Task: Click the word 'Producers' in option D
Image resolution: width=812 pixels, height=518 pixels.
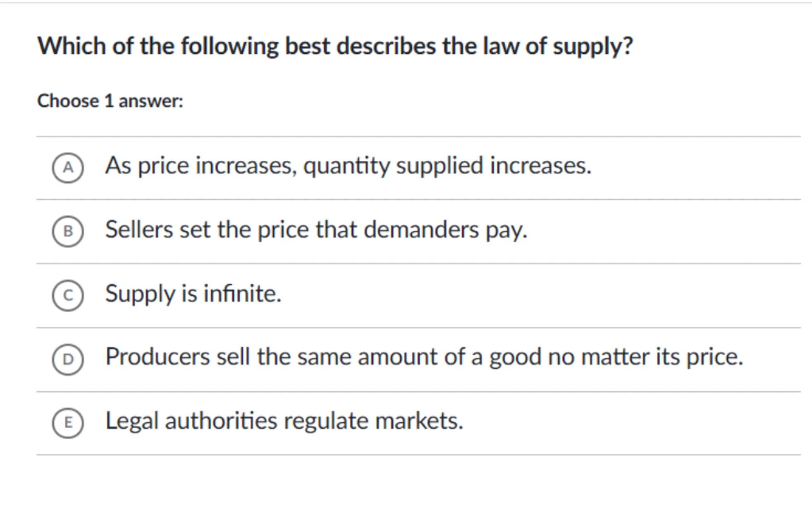Action: pyautogui.click(x=158, y=357)
